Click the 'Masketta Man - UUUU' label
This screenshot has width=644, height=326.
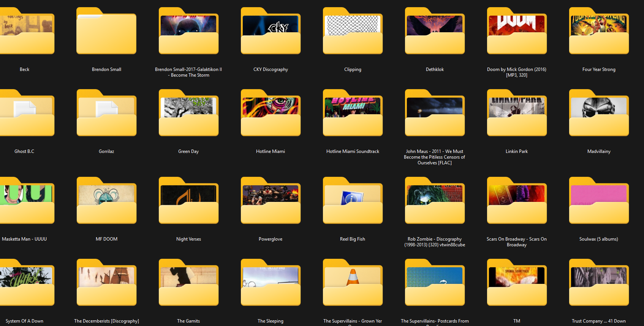[24, 239]
